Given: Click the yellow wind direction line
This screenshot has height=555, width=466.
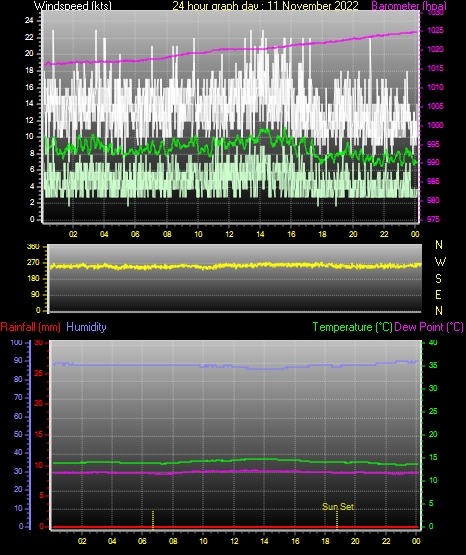Looking at the screenshot, I should [x=235, y=265].
